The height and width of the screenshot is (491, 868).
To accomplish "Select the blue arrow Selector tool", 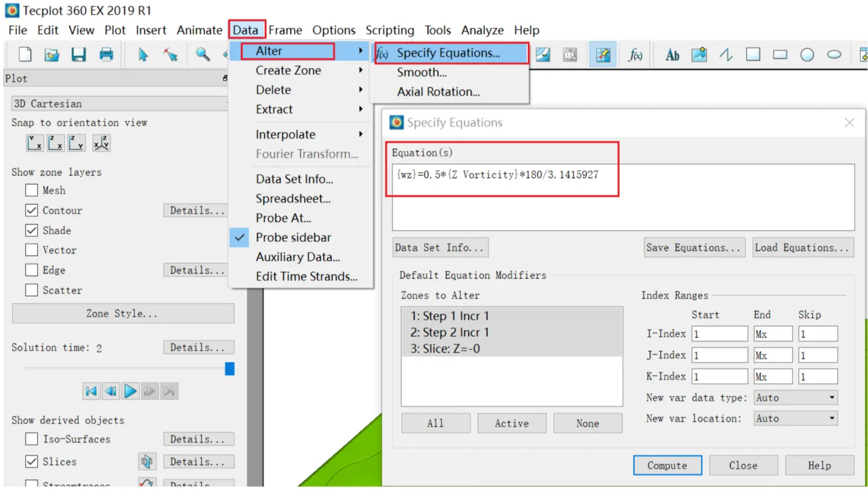I will coord(143,55).
